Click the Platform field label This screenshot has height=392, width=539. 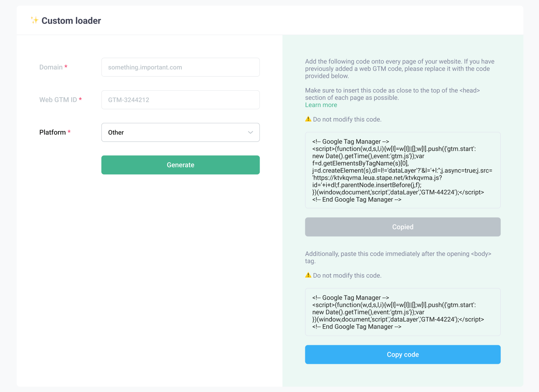[x=52, y=132]
